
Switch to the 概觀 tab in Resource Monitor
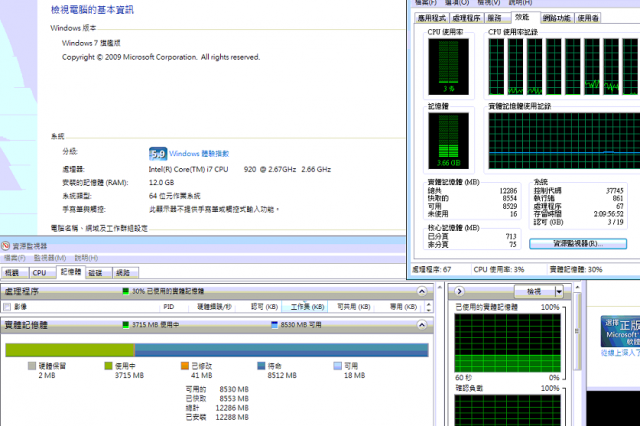point(14,273)
